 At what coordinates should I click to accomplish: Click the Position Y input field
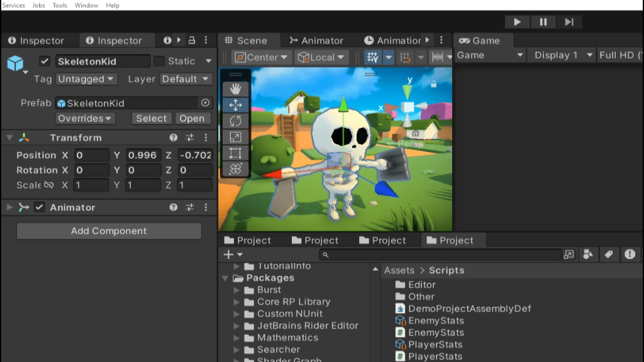[x=143, y=155]
